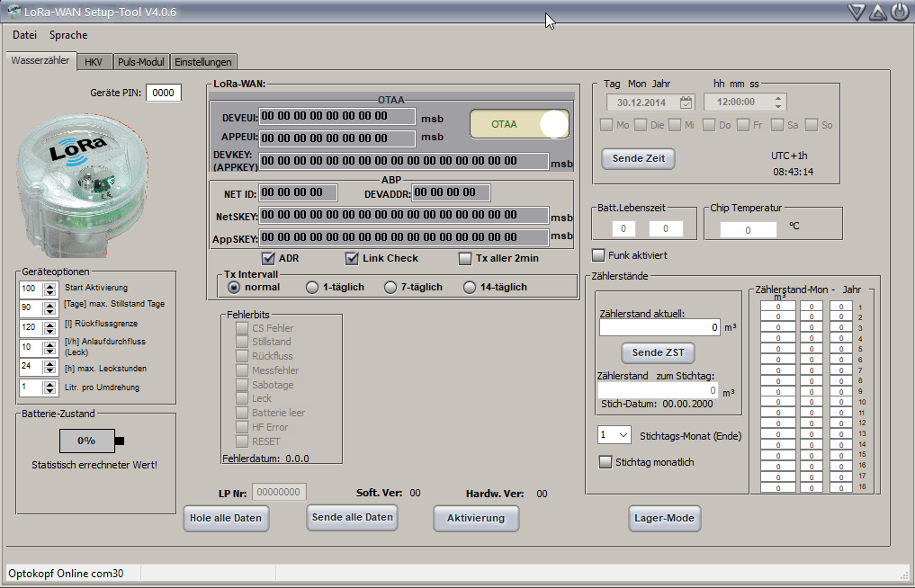Click the Sende ZST button

point(658,353)
